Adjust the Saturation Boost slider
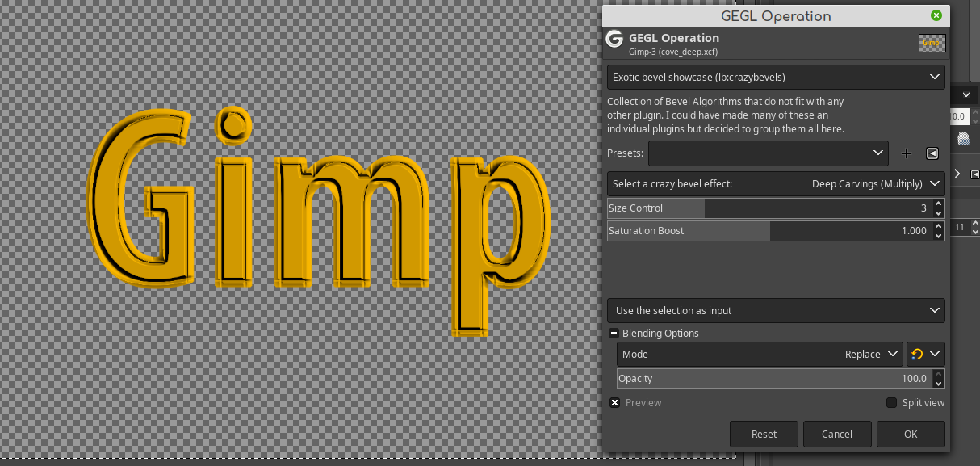980x466 pixels. click(769, 230)
